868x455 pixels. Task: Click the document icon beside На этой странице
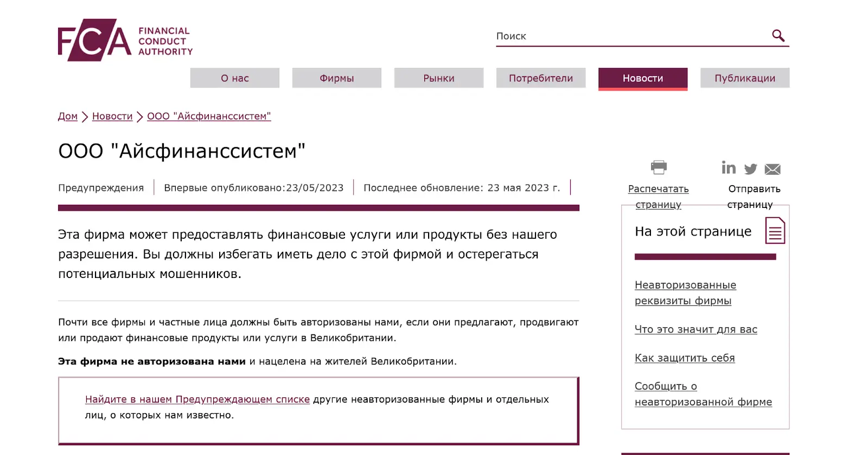(775, 230)
